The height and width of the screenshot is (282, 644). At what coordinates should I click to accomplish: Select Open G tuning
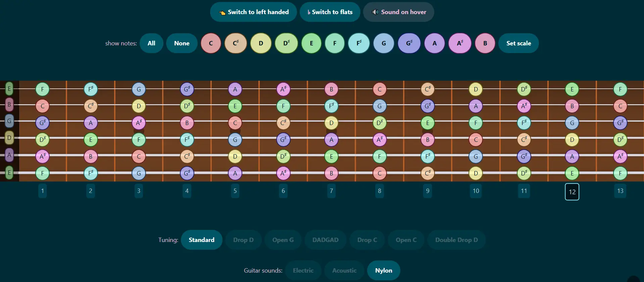click(x=283, y=240)
